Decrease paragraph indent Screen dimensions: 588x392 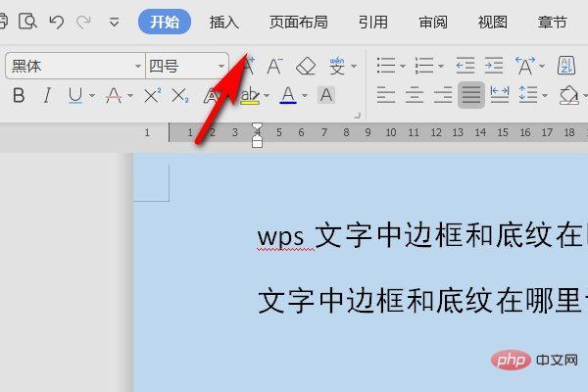[465, 66]
